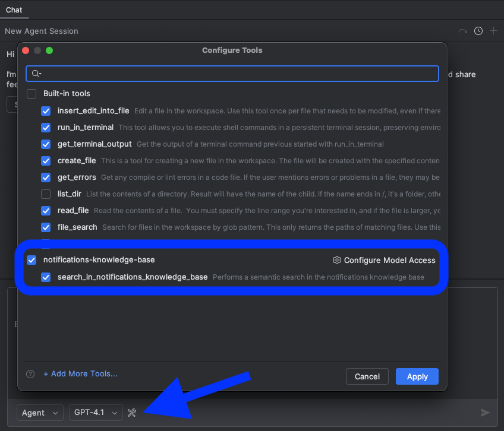
Task: Enable the list_dir tool
Action: tap(46, 194)
